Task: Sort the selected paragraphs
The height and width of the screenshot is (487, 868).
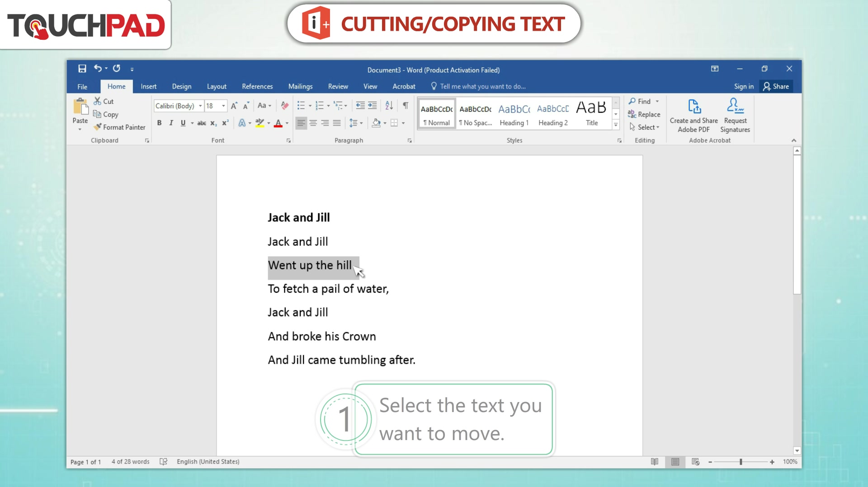Action: [x=389, y=106]
